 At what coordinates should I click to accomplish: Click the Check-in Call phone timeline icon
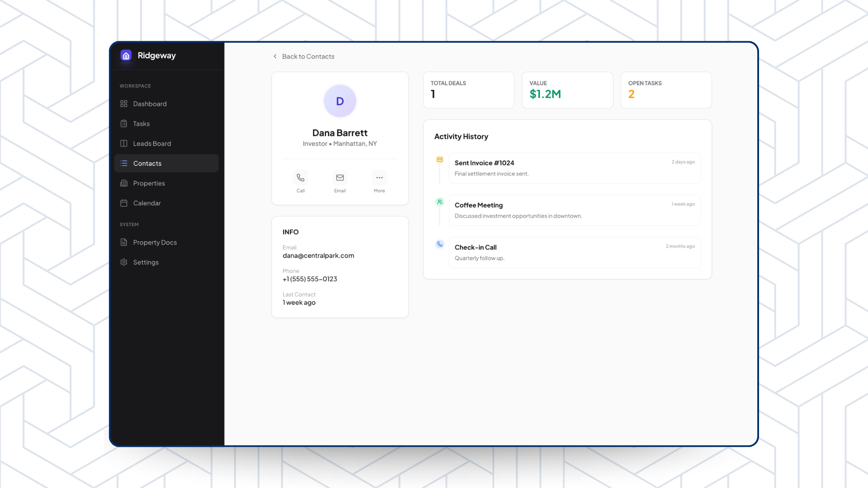click(439, 244)
